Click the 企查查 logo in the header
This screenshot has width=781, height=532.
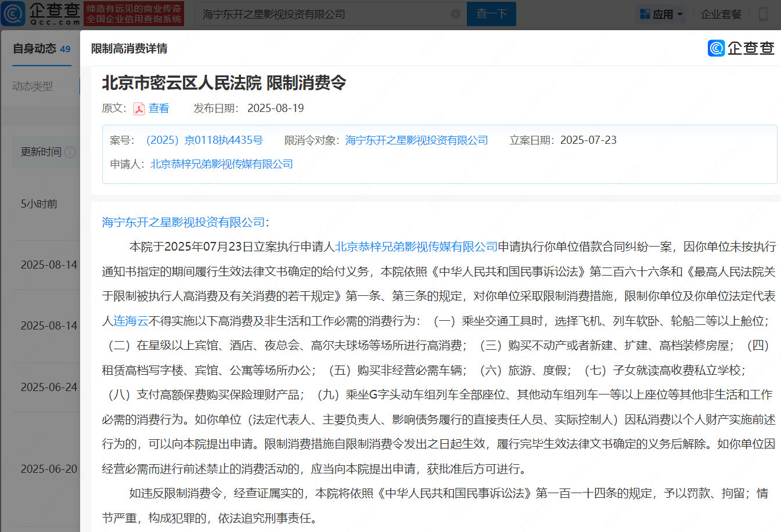pos(41,13)
